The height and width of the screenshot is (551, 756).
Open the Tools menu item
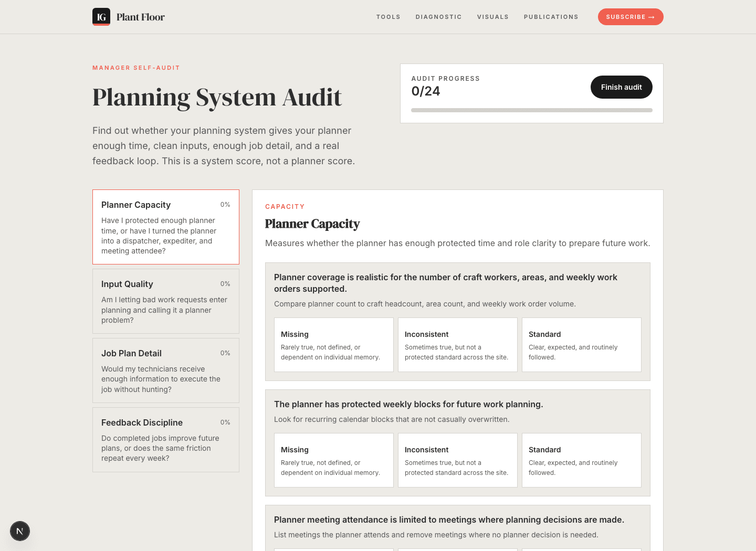coord(388,17)
